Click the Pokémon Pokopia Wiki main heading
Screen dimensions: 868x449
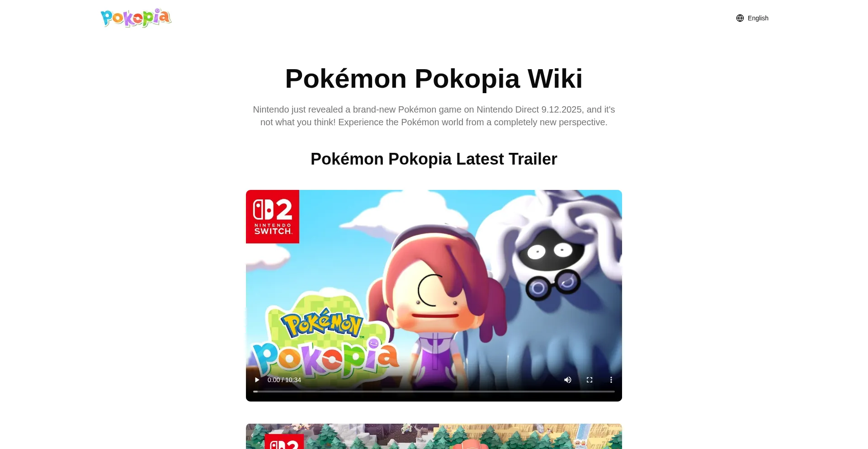(434, 79)
